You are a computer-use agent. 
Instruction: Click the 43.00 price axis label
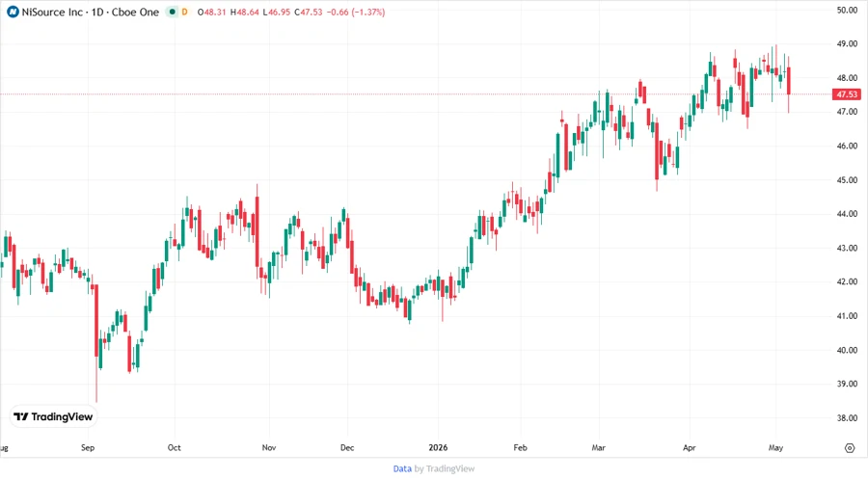coord(847,249)
